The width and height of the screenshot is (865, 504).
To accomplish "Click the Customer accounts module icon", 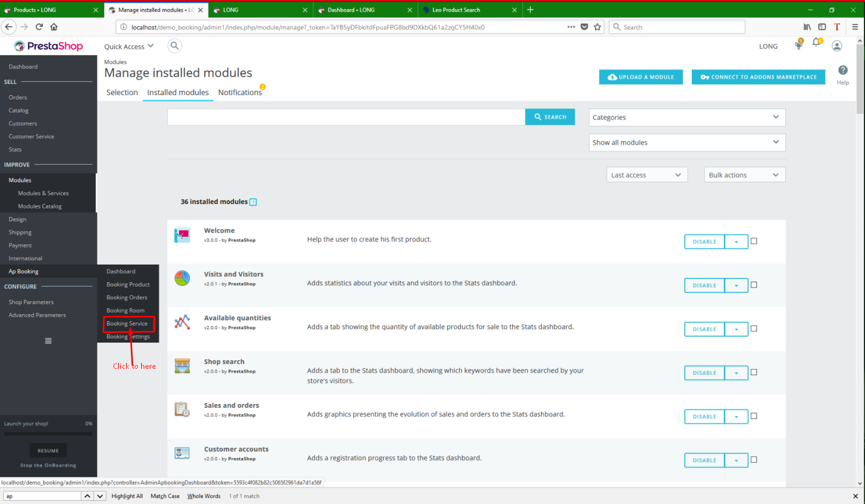I will click(182, 453).
